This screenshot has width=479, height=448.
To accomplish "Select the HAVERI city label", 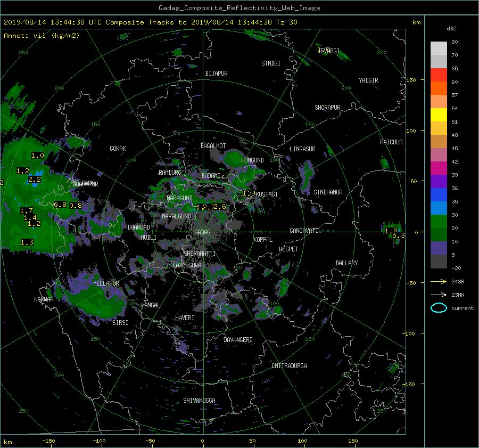I will tap(185, 318).
